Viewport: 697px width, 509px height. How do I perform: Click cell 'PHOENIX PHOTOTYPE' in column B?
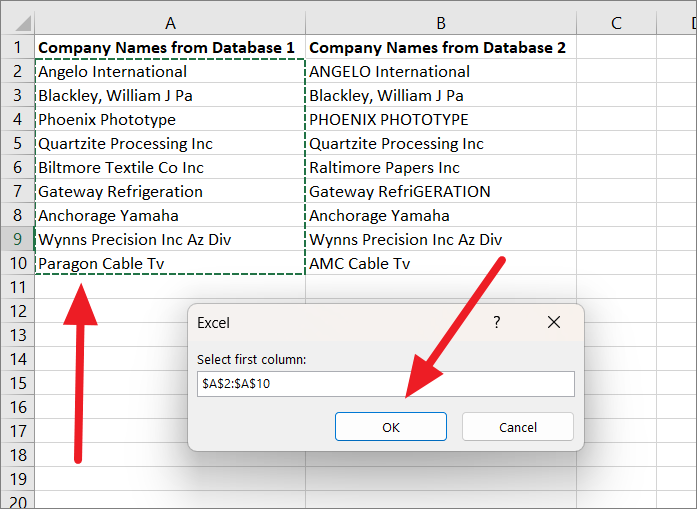(x=441, y=119)
